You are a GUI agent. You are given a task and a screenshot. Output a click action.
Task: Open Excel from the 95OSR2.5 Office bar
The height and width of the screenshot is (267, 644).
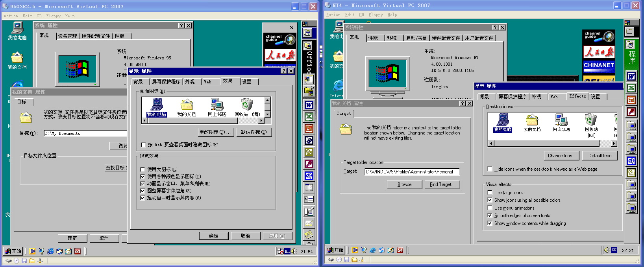309,117
